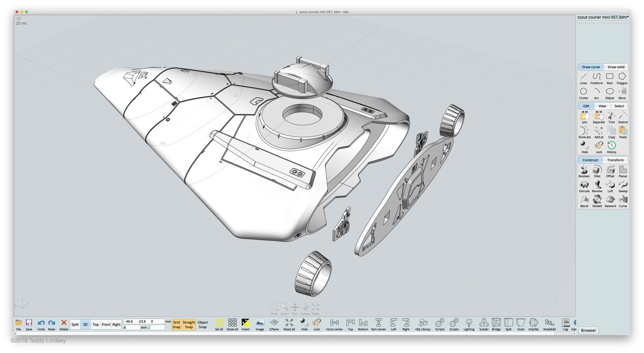644x353 pixels.
Task: Click Delete
Action: tap(64, 325)
